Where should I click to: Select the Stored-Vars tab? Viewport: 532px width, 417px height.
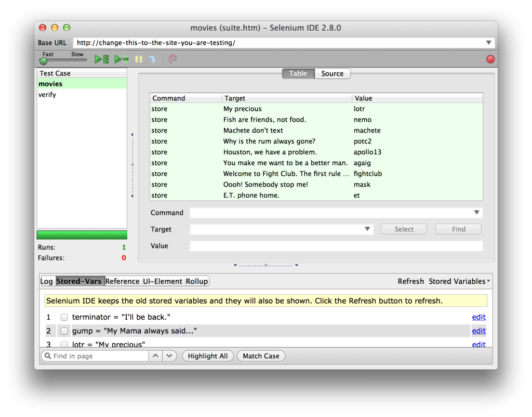[x=79, y=281]
